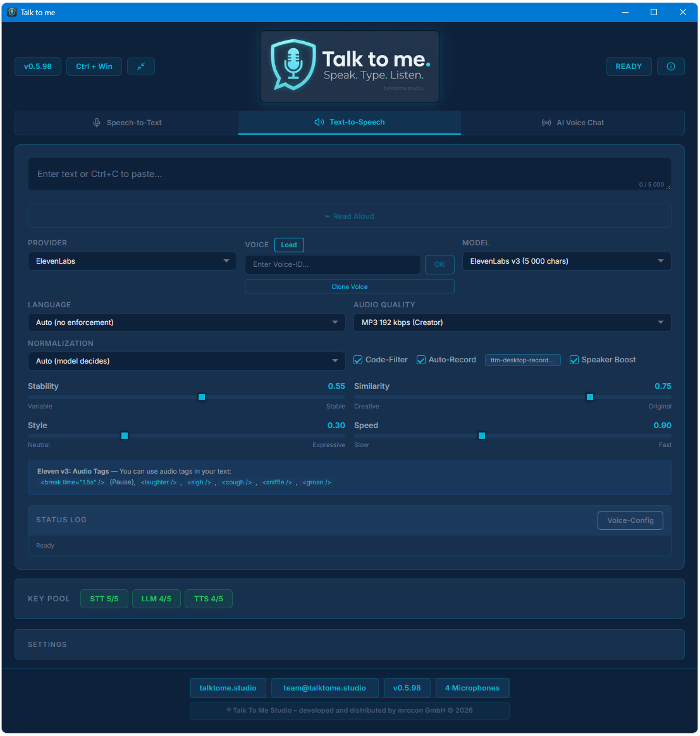Switch to Speech-to-Text tab

pyautogui.click(x=126, y=123)
